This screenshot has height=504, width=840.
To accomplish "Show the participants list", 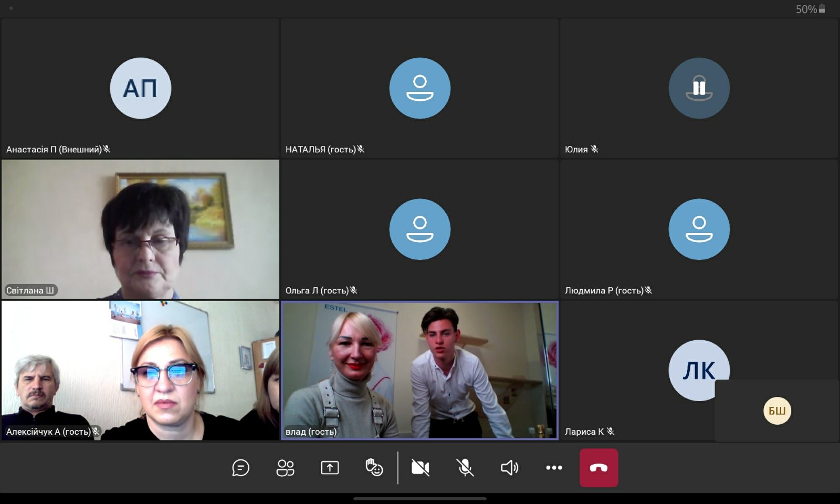I will [285, 467].
